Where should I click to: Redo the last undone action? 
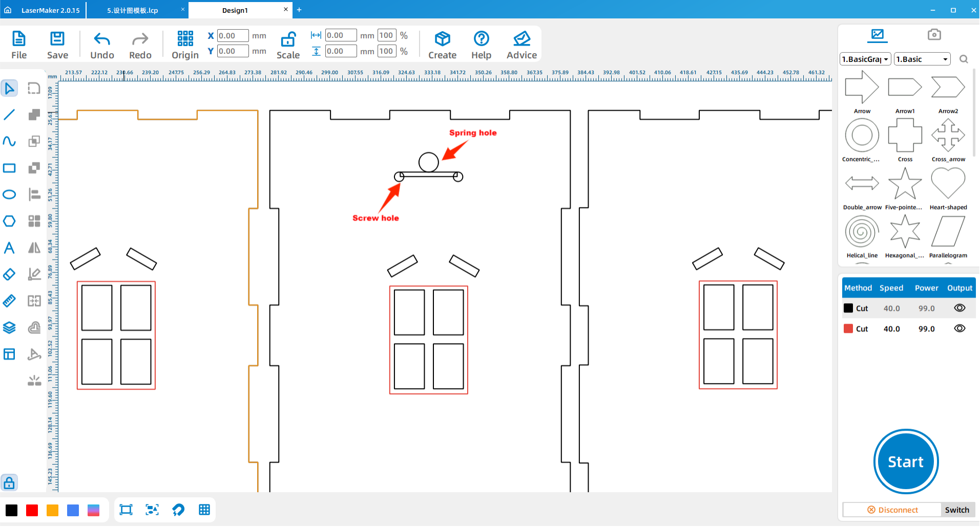pos(140,45)
